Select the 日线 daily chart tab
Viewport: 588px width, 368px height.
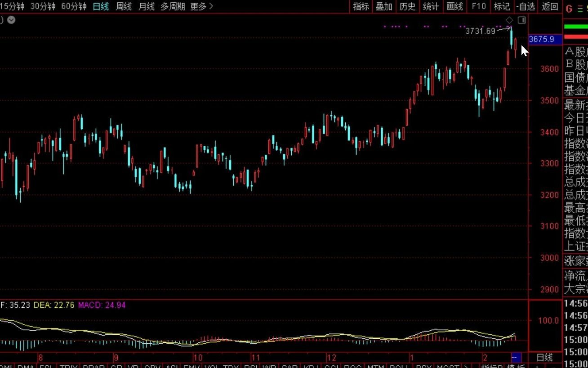pyautogui.click(x=101, y=6)
